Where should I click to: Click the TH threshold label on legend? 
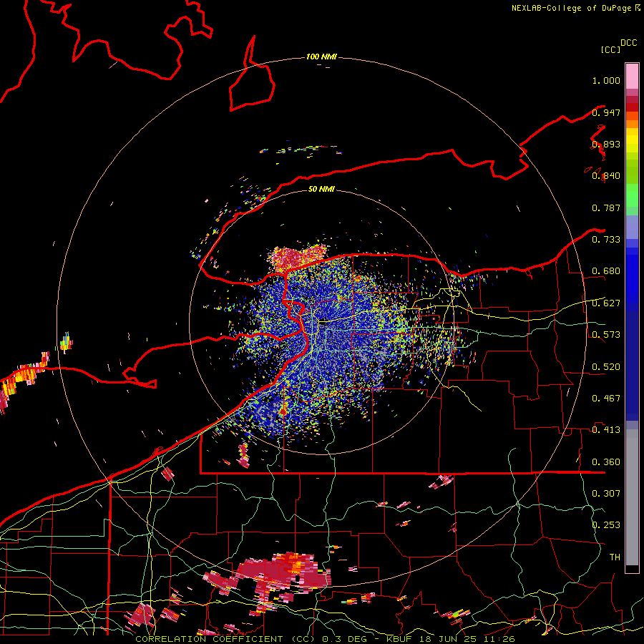point(615,557)
